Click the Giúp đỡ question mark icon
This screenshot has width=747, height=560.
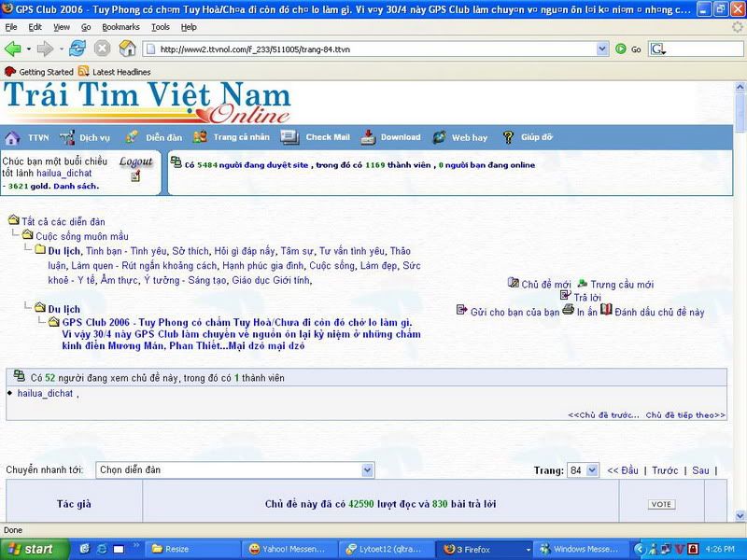click(508, 137)
